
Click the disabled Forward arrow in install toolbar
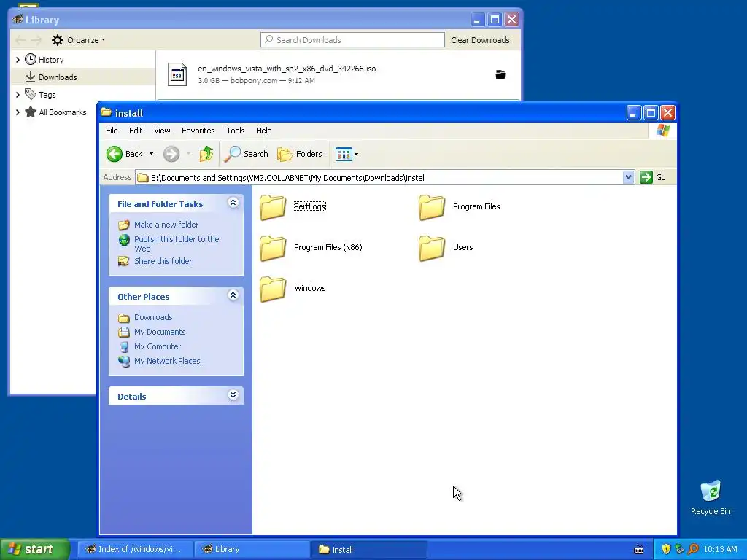[x=171, y=154]
